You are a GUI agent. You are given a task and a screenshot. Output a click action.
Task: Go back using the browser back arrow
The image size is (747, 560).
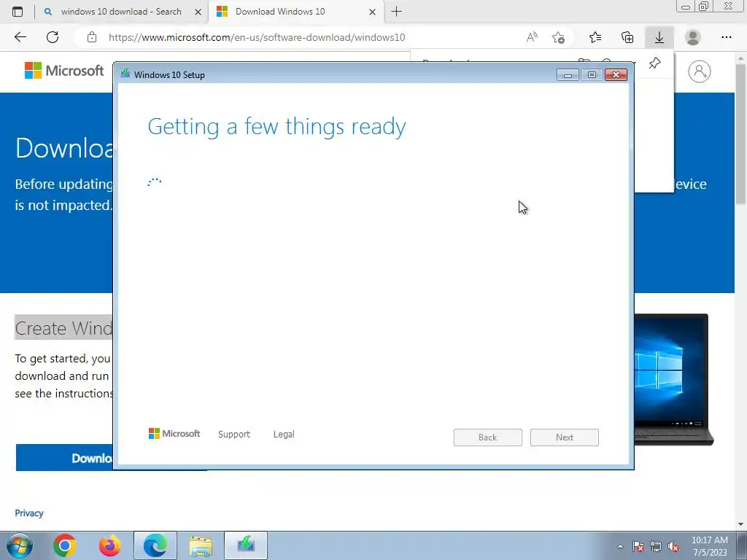20,37
